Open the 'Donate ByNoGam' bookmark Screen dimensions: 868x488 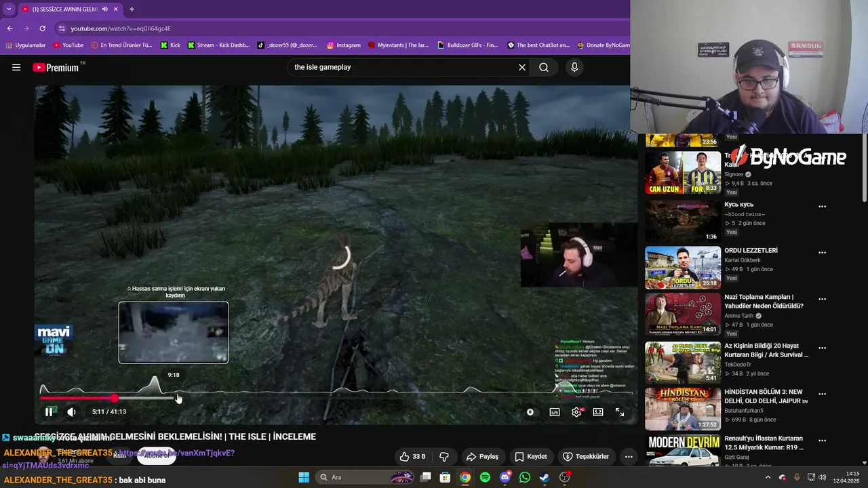(603, 45)
